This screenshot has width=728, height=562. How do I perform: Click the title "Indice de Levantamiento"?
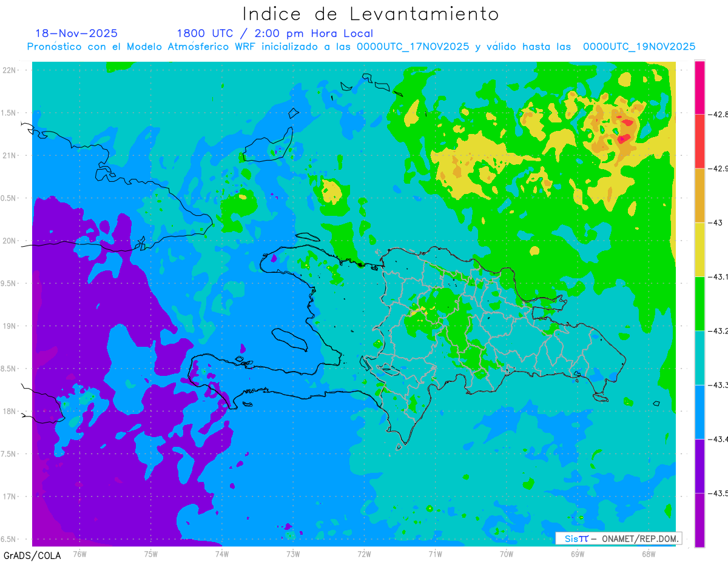(x=371, y=14)
